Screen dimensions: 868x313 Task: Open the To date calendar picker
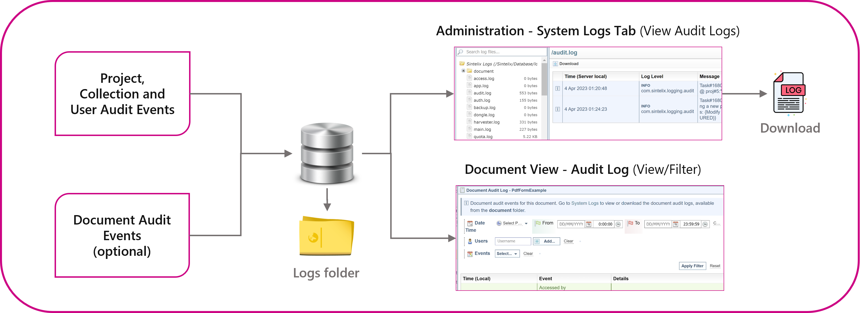(676, 224)
